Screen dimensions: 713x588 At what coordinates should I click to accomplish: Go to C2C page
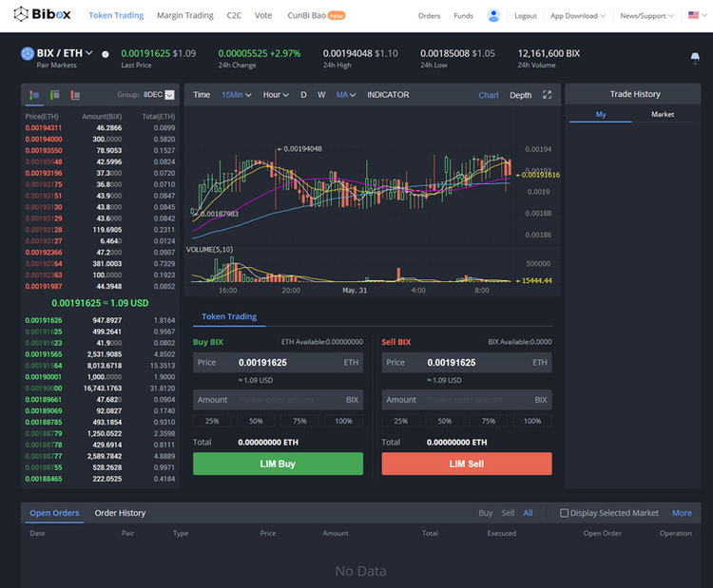[234, 15]
